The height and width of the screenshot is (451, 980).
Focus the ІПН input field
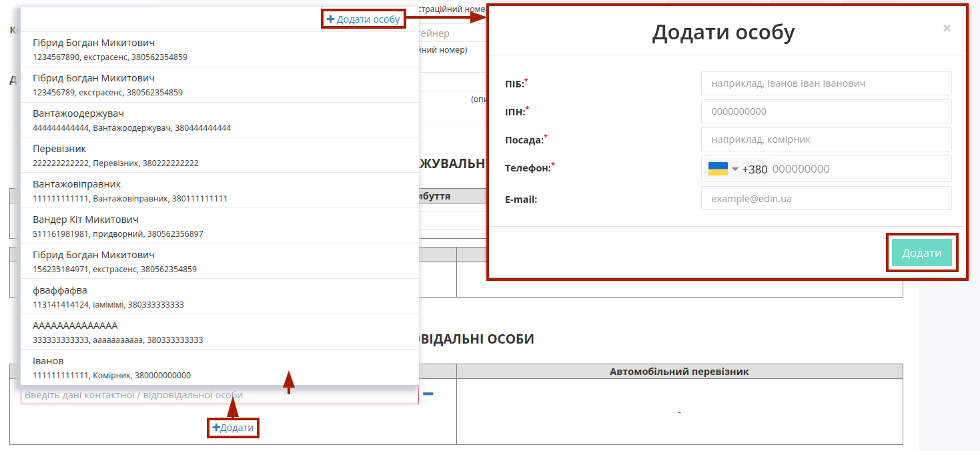pyautogui.click(x=826, y=111)
